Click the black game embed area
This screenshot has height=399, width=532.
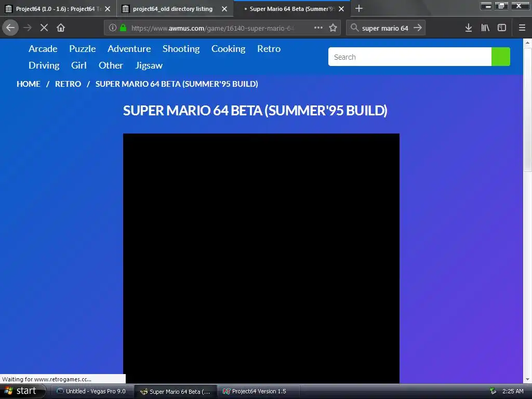tap(261, 259)
